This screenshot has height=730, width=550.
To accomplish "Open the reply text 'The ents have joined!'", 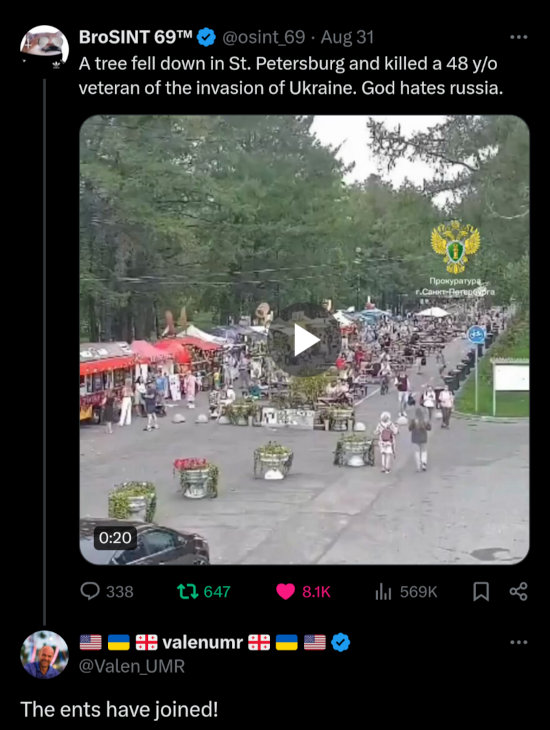I will (x=119, y=710).
